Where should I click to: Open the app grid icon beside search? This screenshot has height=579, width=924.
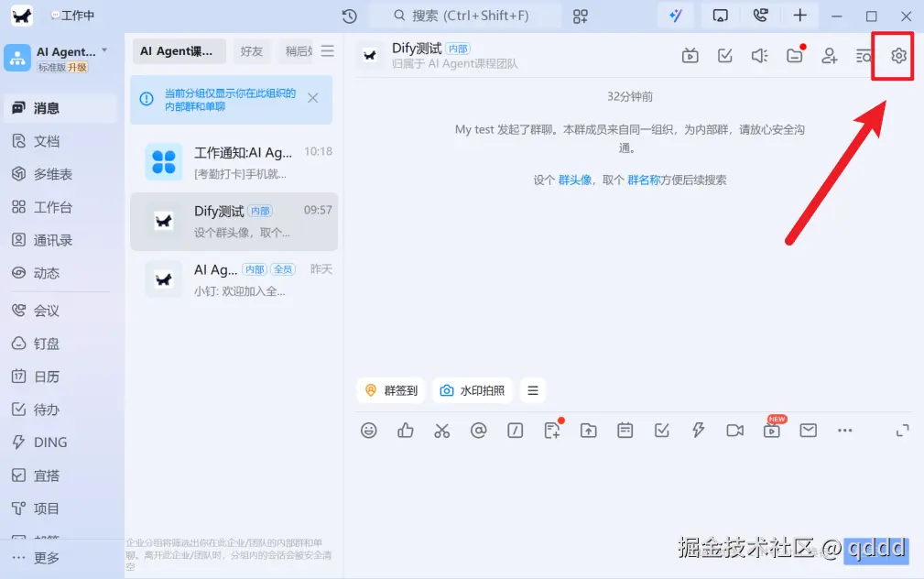pos(581,16)
